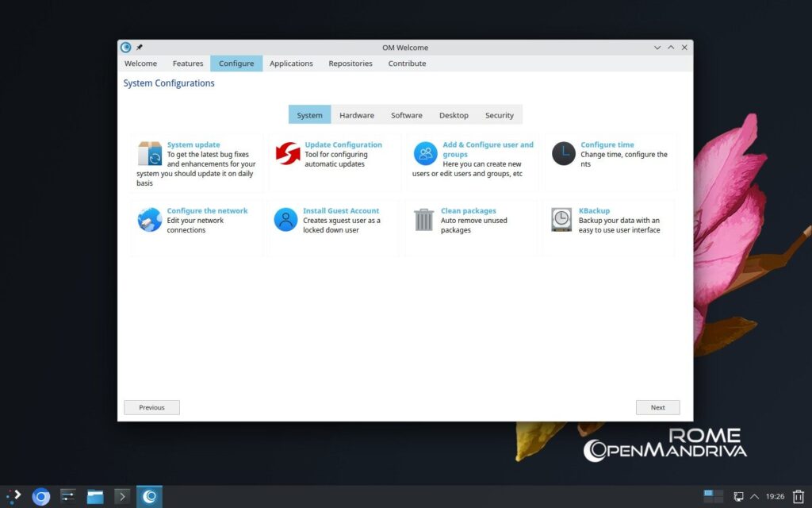Open the Contribute tab
This screenshot has width=812, height=508.
(407, 63)
